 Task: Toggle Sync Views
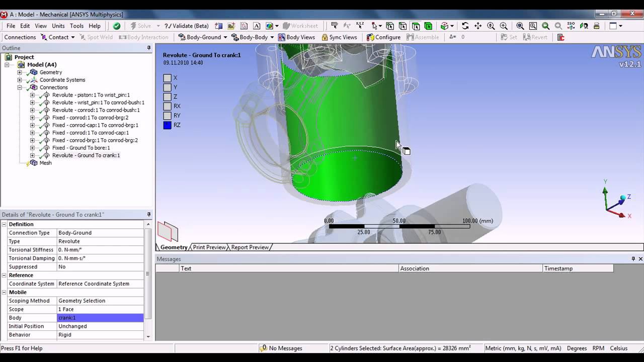coord(339,37)
